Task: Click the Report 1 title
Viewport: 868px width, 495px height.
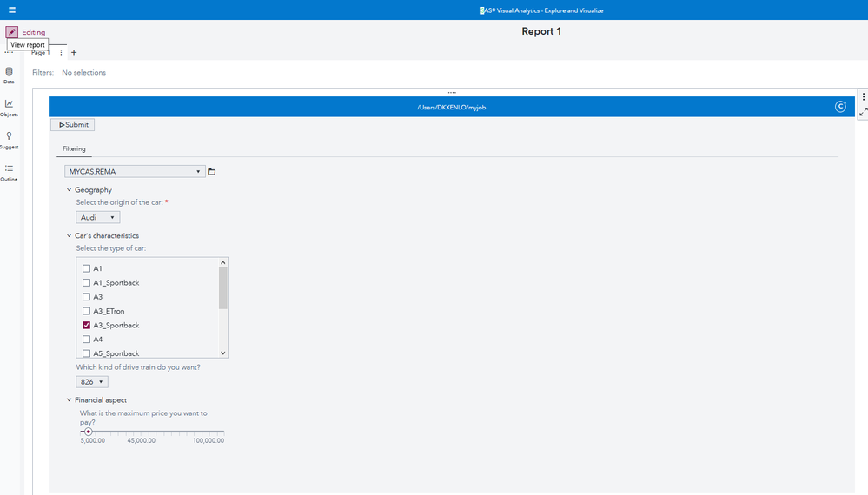Action: (541, 31)
